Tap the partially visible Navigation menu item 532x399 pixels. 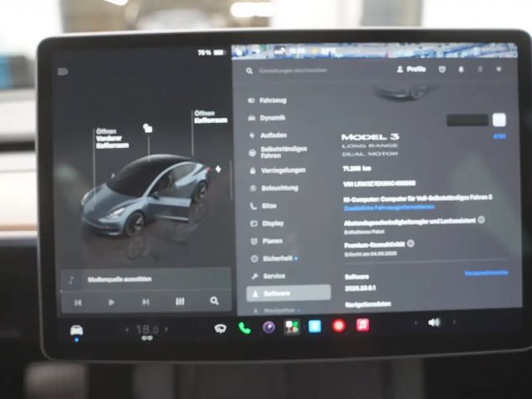[277, 310]
